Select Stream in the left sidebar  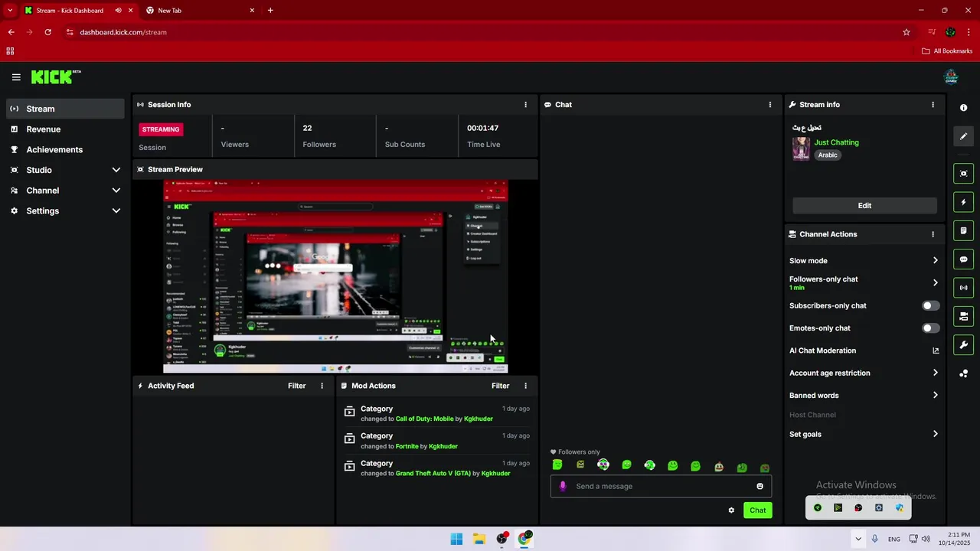(x=65, y=109)
